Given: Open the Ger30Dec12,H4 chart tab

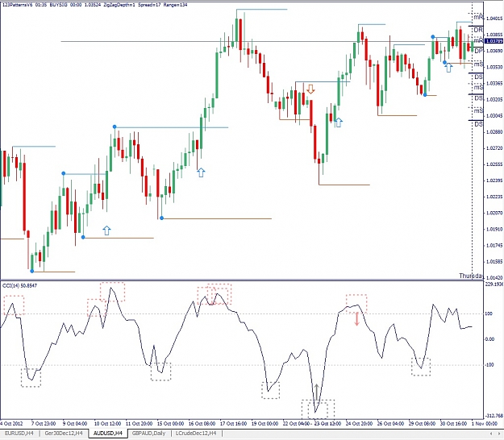Looking at the screenshot, I should 64,434.
